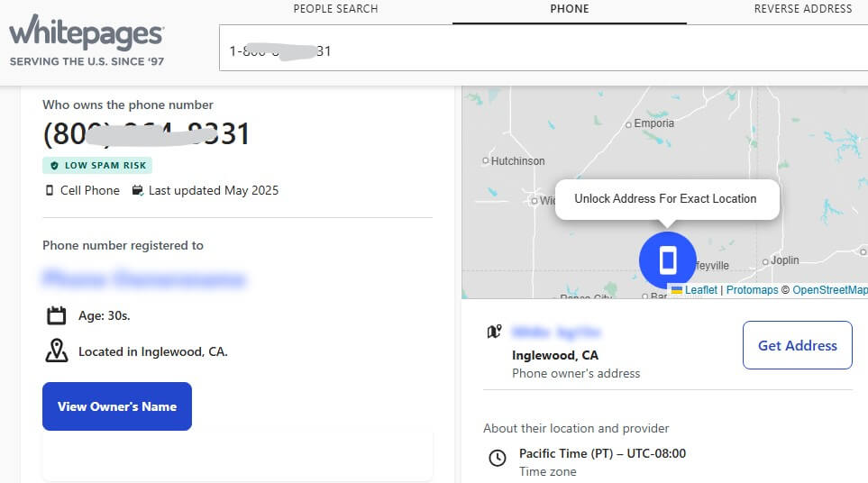868x483 pixels.
Task: Click the Emporia city label on map
Action: 653,123
